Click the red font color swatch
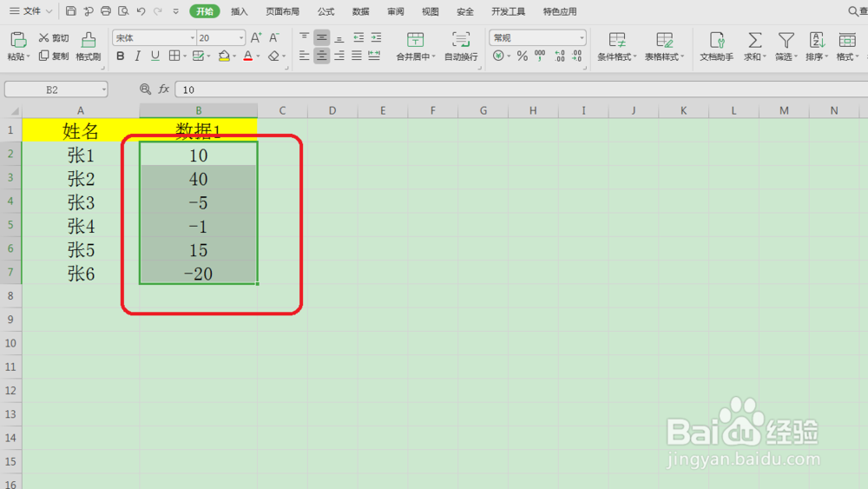 248,56
